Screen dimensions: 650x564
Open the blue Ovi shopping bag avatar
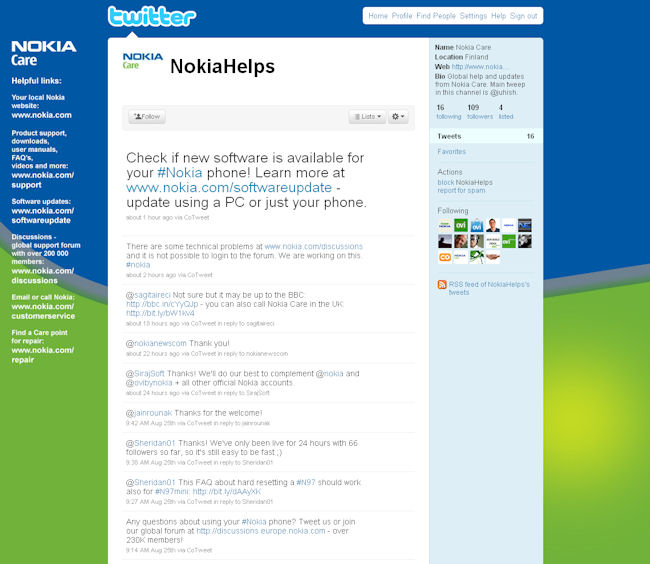pos(477,225)
